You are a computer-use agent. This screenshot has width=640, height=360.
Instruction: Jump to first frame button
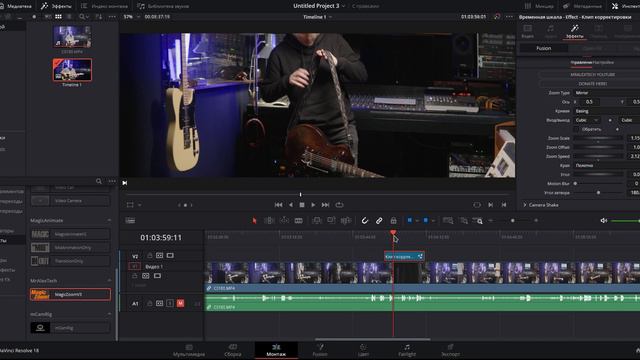tap(278, 205)
